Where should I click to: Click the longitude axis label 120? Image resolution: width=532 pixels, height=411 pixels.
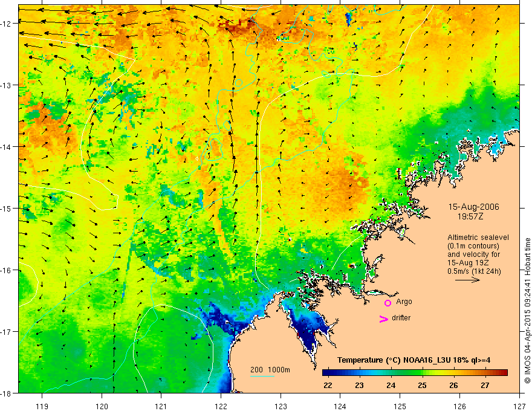[x=102, y=406]
